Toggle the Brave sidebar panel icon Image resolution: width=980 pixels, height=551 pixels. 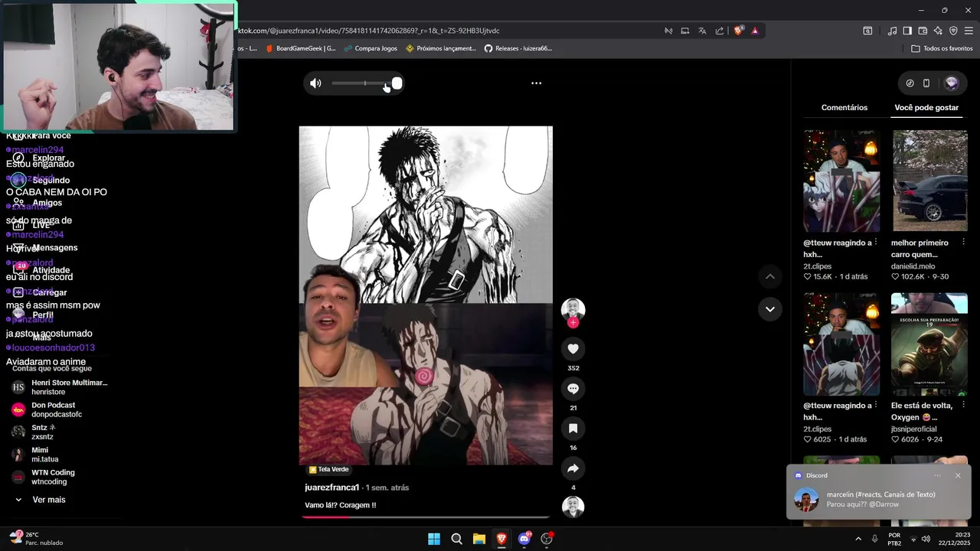click(x=907, y=31)
